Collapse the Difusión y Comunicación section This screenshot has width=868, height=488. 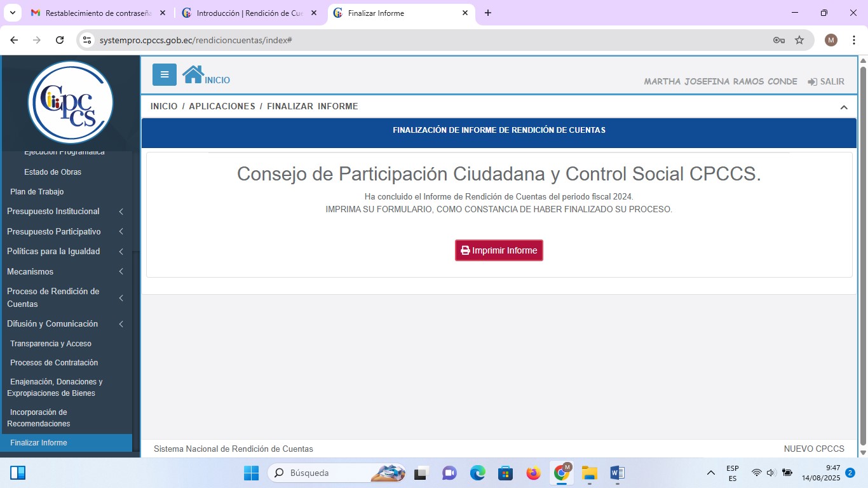pos(53,324)
